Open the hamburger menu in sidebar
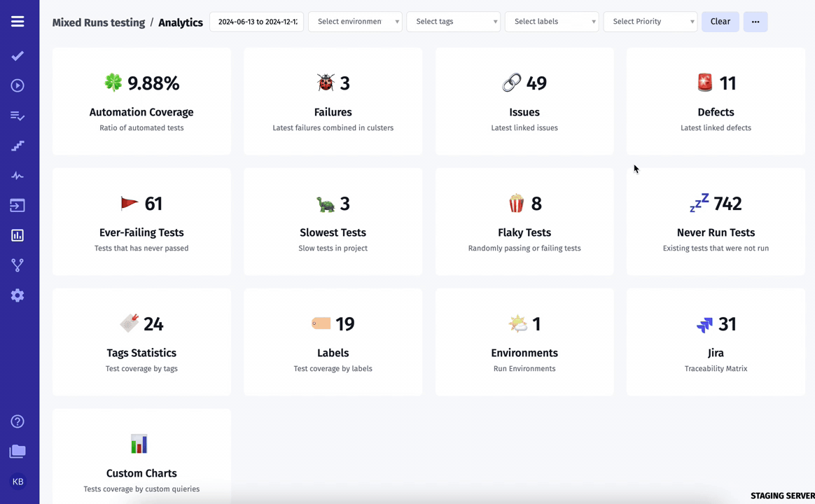Image resolution: width=815 pixels, height=504 pixels. (18, 21)
